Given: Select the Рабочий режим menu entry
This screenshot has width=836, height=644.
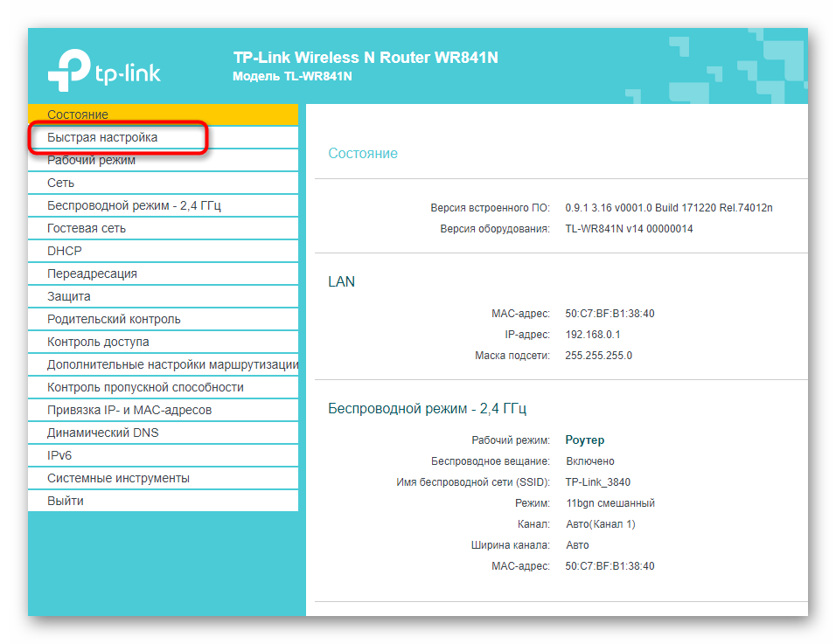Looking at the screenshot, I should click(x=91, y=160).
